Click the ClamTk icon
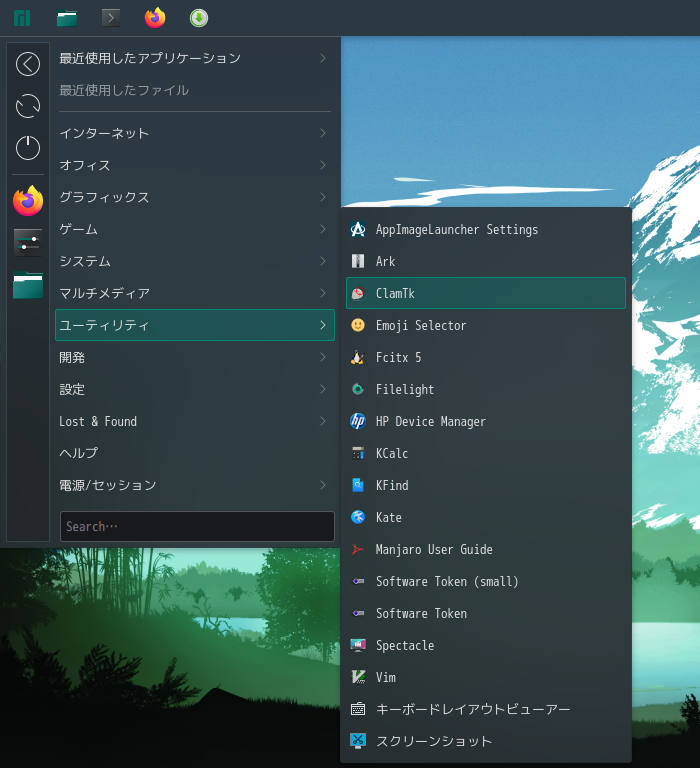Viewport: 700px width, 768px height. click(x=358, y=293)
